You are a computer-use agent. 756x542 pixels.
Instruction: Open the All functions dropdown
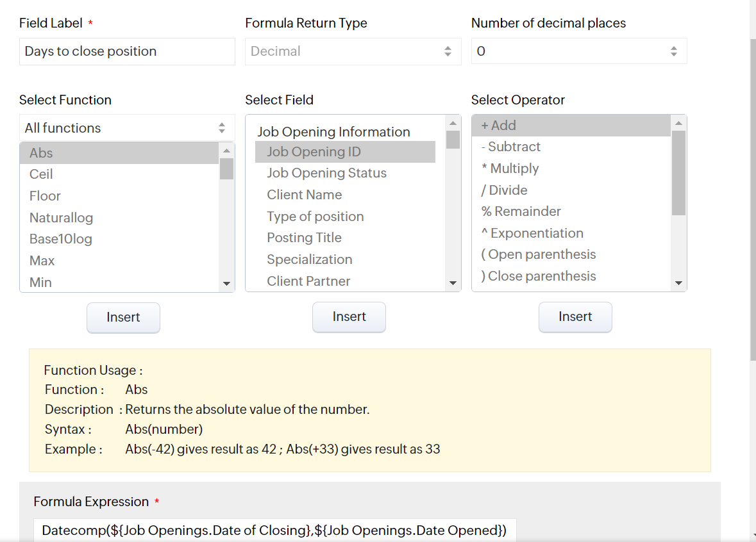click(x=126, y=128)
